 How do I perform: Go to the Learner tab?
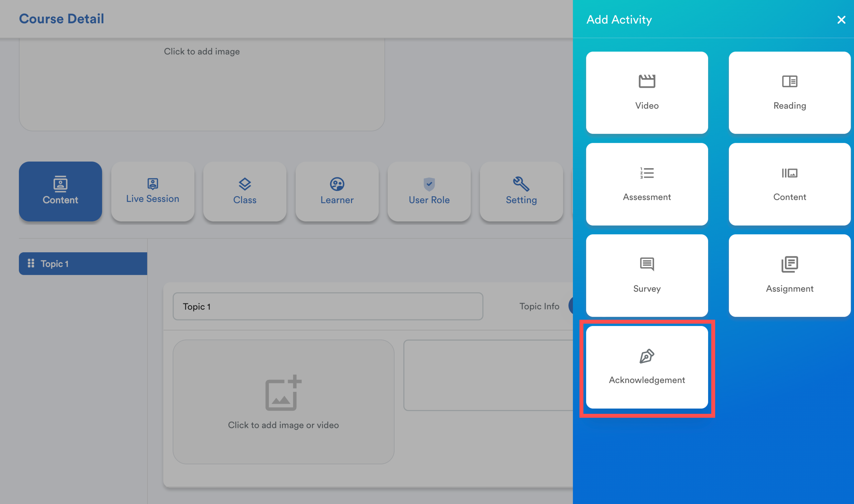pyautogui.click(x=337, y=192)
